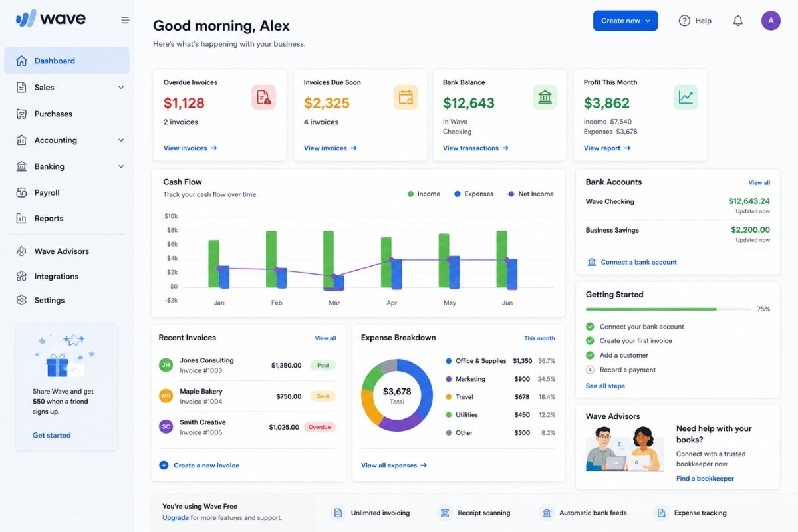This screenshot has width=798, height=532.
Task: Click the Integrations icon in sidebar
Action: pos(21,276)
